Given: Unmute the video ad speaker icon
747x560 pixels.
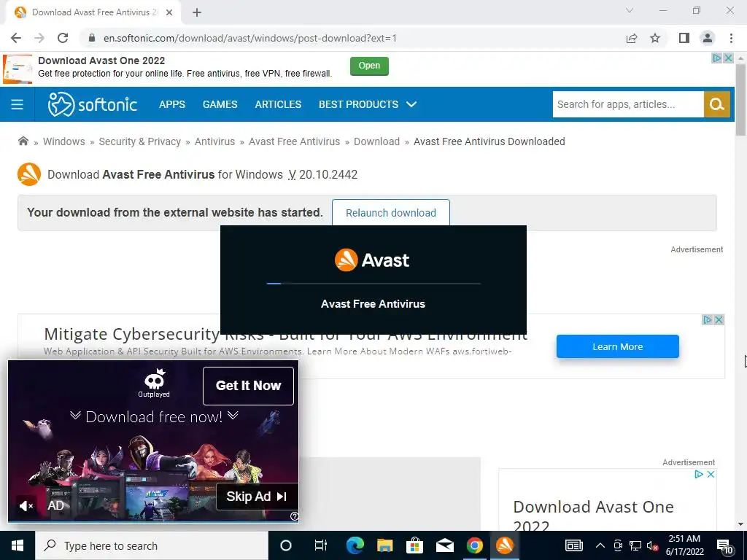Looking at the screenshot, I should click(26, 506).
